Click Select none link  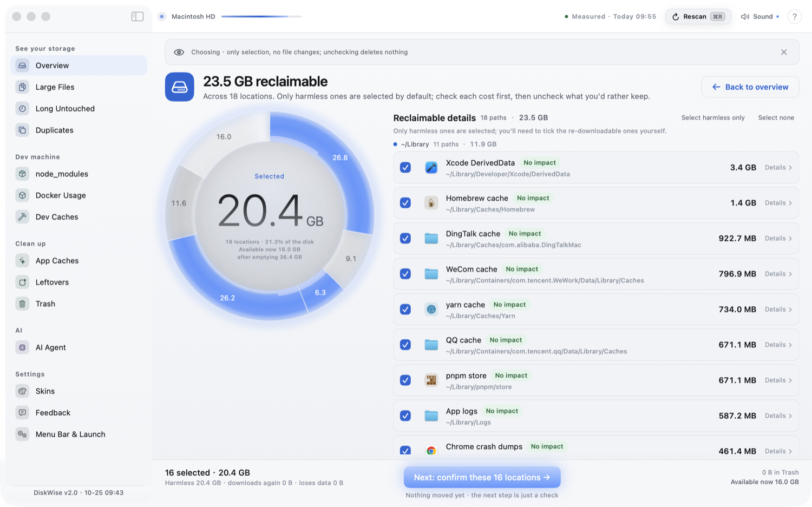pos(776,118)
